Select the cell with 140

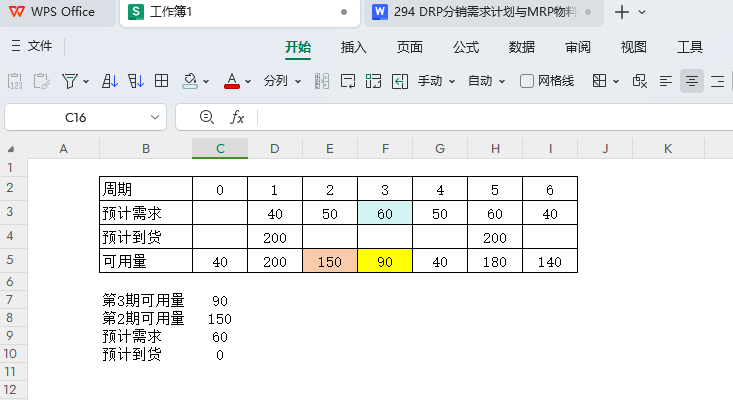pos(550,261)
